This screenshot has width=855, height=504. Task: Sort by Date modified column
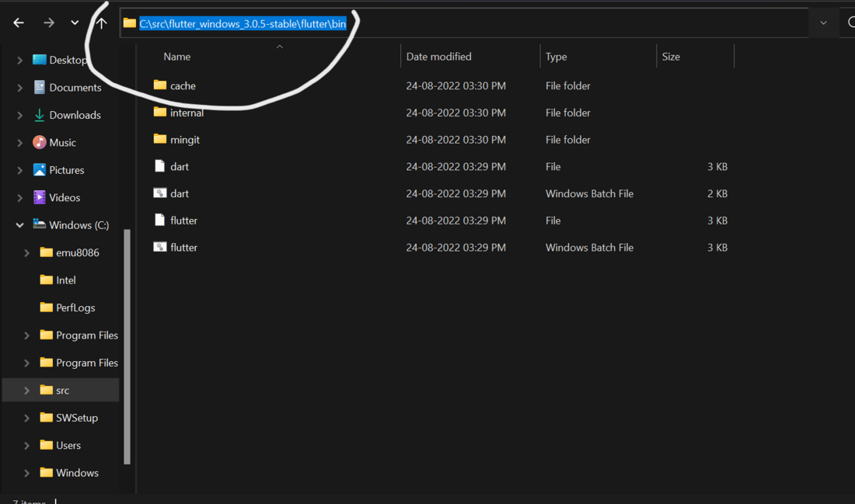(438, 57)
